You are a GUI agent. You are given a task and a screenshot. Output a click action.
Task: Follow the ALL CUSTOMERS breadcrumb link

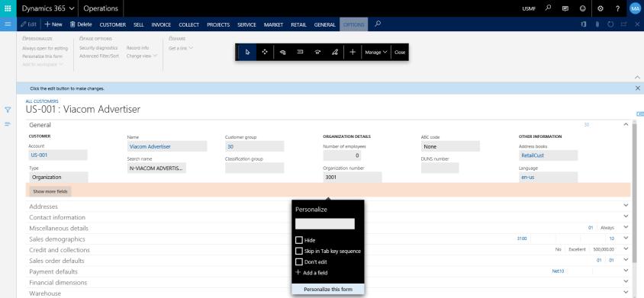click(42, 101)
